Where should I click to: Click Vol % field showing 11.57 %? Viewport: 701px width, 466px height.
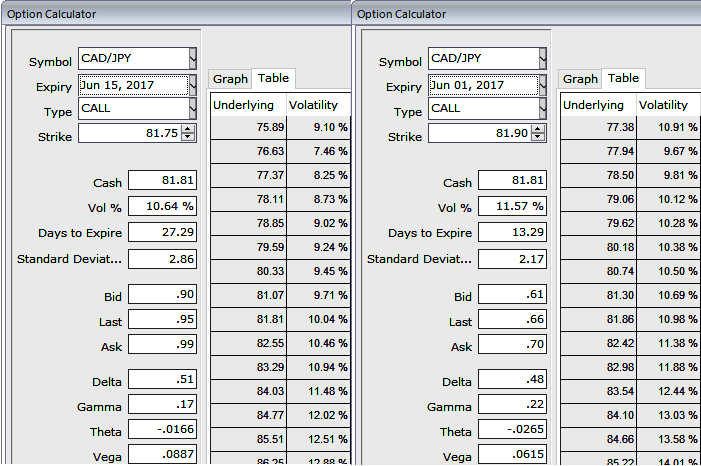pos(512,206)
